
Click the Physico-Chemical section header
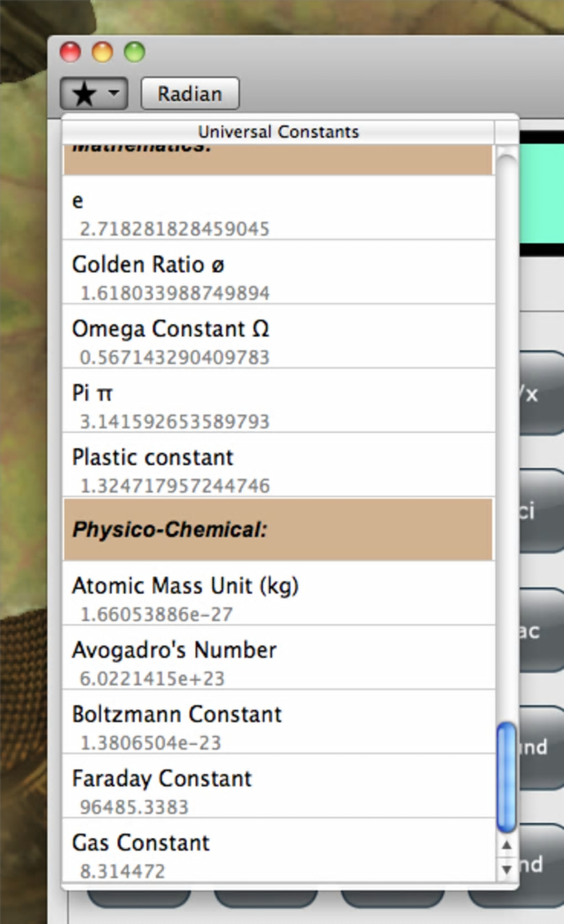point(278,530)
